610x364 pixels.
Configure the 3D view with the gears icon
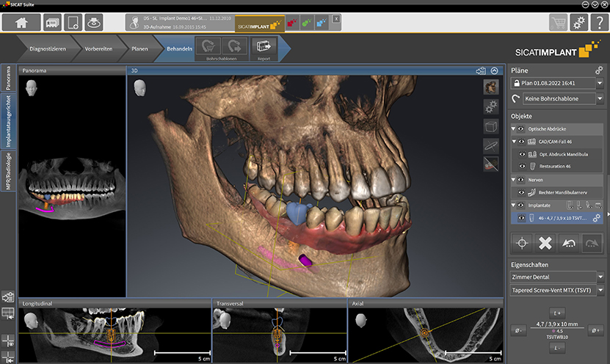point(491,106)
